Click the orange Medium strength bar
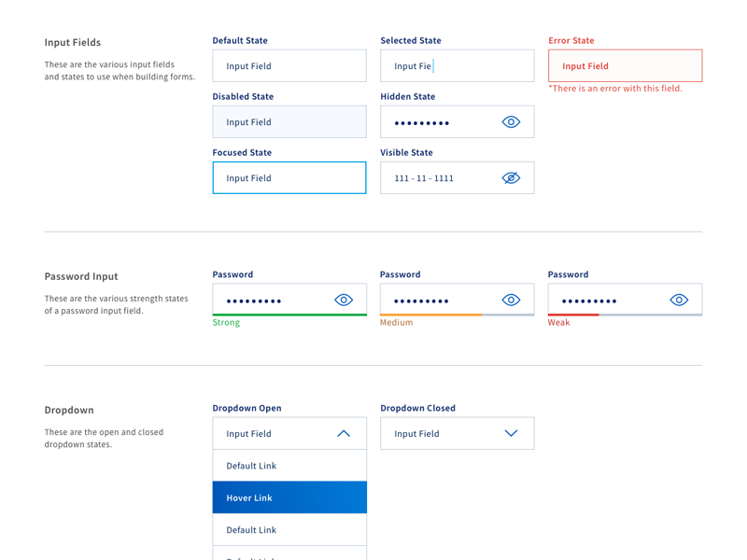The height and width of the screenshot is (560, 747). click(430, 315)
